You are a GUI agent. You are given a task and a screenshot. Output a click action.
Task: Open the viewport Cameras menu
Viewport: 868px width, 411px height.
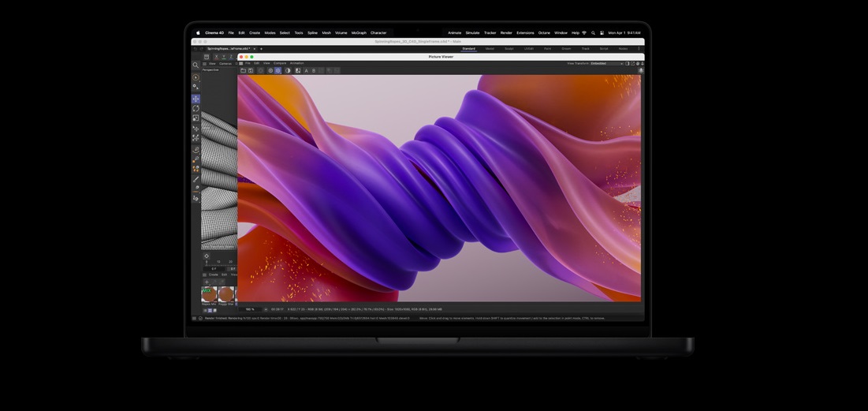click(x=225, y=64)
